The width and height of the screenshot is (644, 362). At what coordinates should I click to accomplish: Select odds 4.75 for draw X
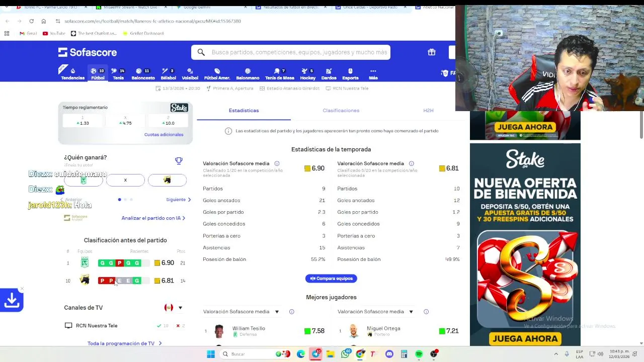point(125,121)
